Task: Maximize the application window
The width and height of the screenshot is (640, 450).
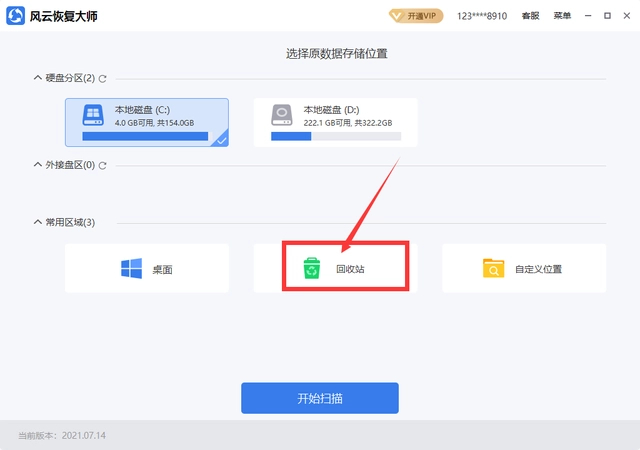Action: (607, 16)
